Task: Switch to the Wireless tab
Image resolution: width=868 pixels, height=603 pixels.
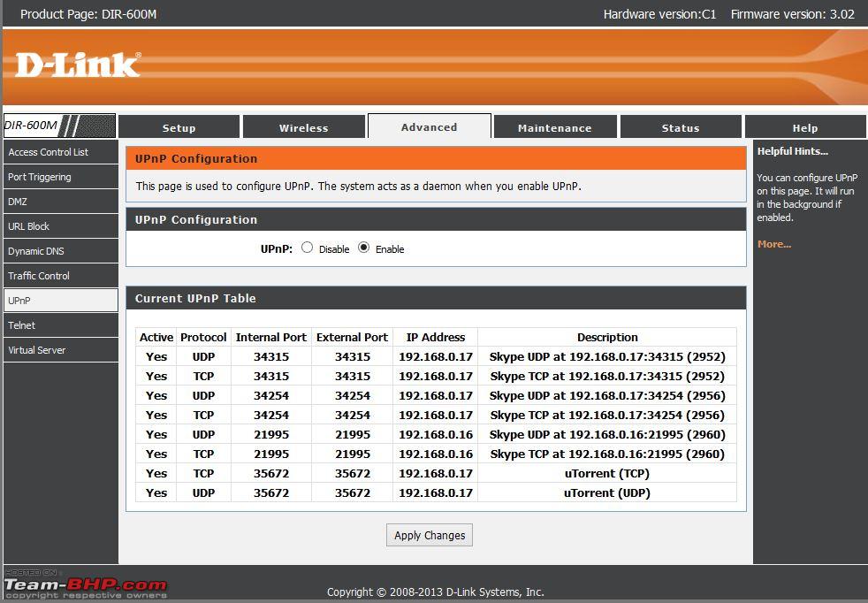Action: click(x=304, y=126)
